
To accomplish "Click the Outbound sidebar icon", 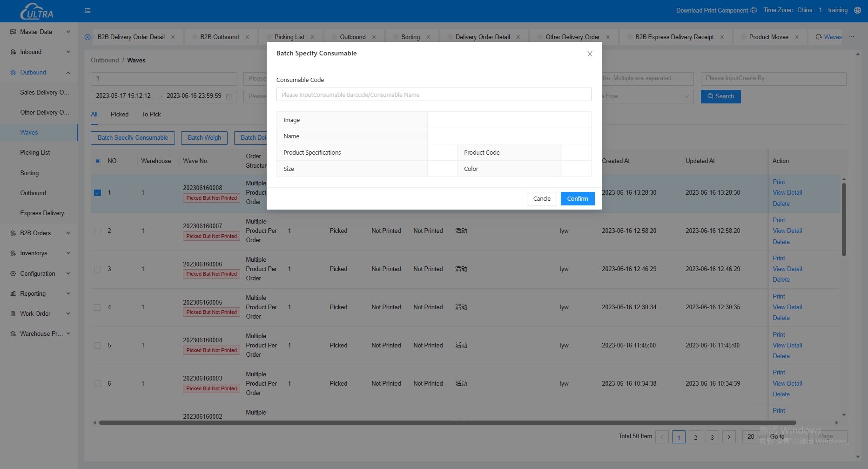I will click(x=13, y=73).
